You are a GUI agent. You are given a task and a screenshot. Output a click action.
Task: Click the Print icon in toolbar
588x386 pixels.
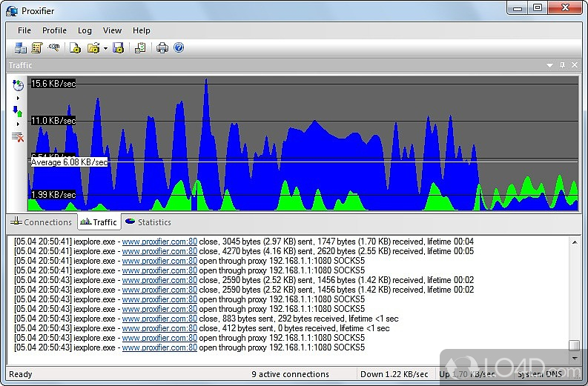tap(162, 48)
